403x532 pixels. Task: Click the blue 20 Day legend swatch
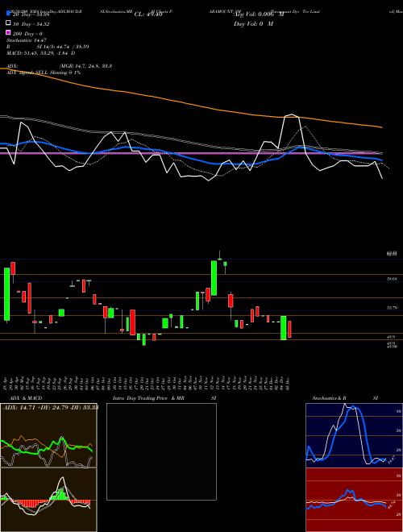[x=8, y=13]
